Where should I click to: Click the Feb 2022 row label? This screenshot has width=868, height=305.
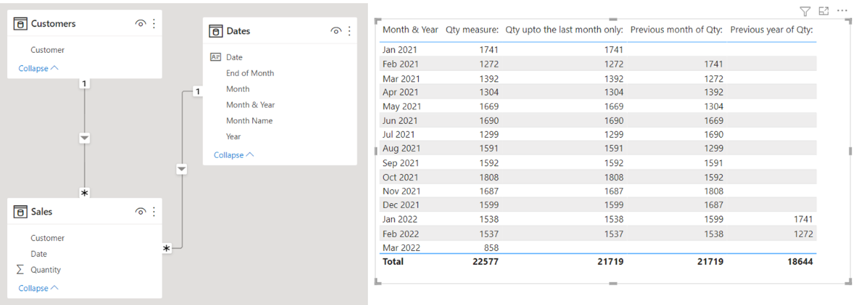pos(400,234)
